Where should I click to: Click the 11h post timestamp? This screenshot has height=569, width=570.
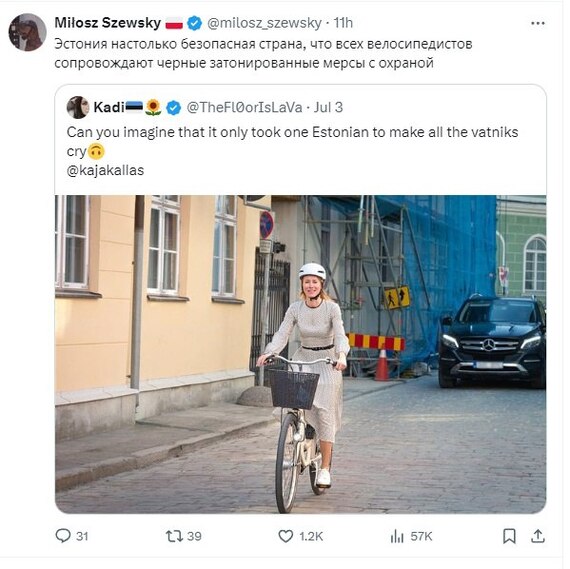coord(343,23)
